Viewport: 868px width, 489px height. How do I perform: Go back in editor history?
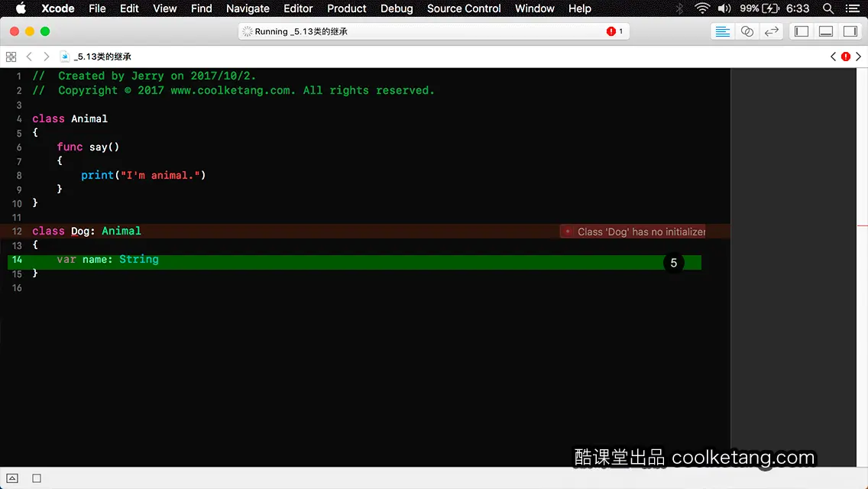pos(29,57)
